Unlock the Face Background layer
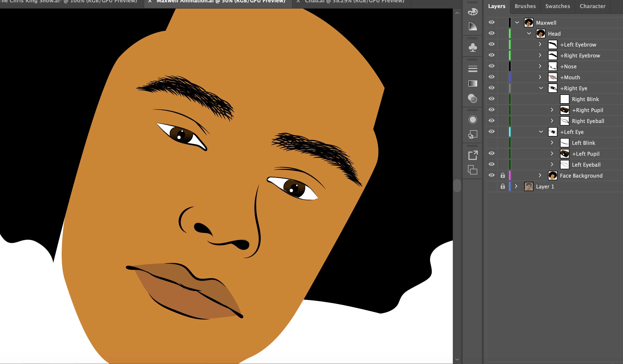The width and height of the screenshot is (623, 364). tap(503, 175)
